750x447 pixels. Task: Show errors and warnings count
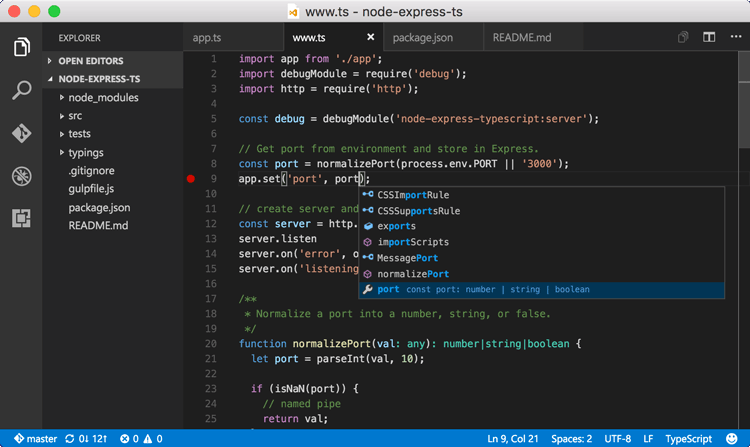(x=141, y=438)
